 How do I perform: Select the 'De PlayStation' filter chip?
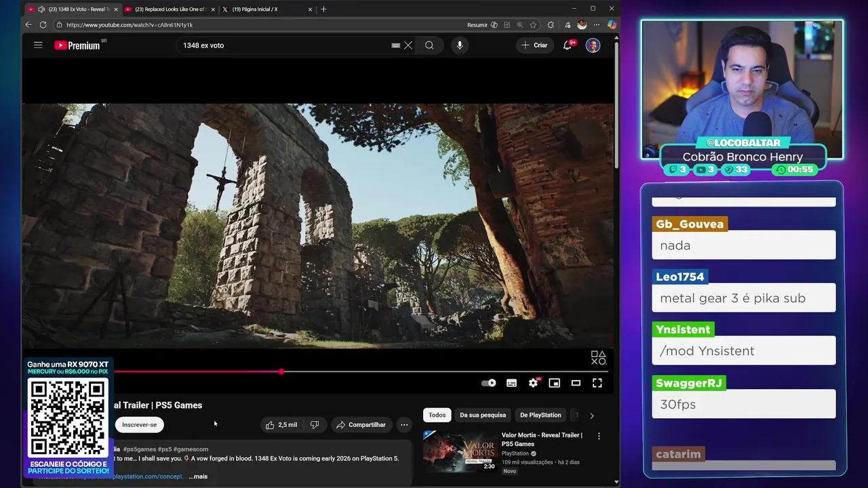[540, 415]
